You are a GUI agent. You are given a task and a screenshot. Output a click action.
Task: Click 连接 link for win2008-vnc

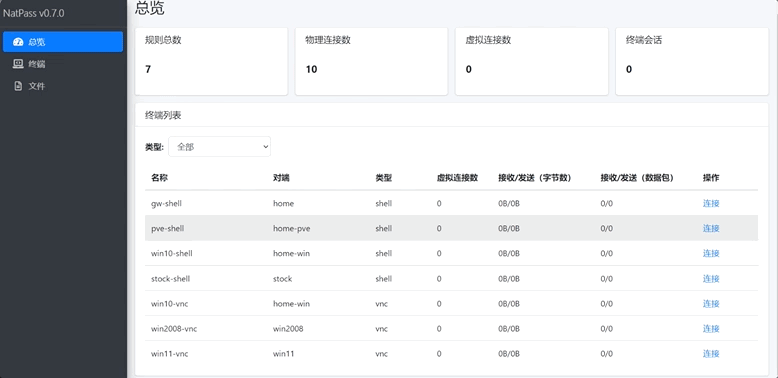[x=711, y=329]
